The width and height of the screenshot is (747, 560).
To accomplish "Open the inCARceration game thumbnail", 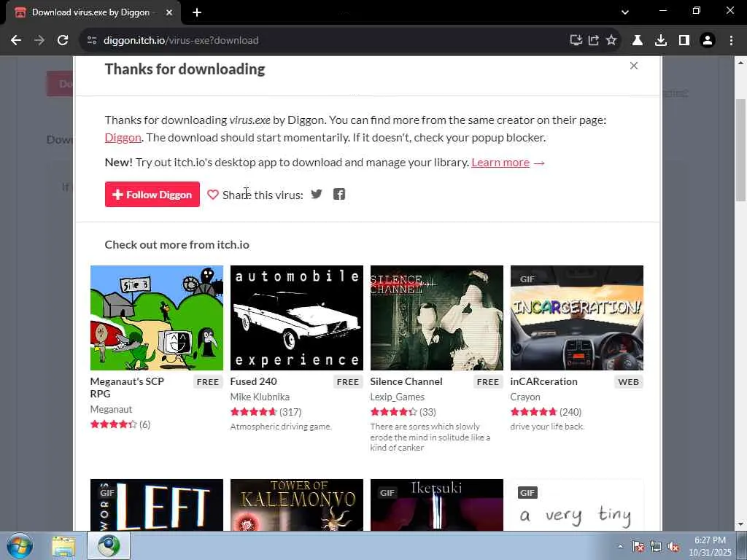I will 576,318.
